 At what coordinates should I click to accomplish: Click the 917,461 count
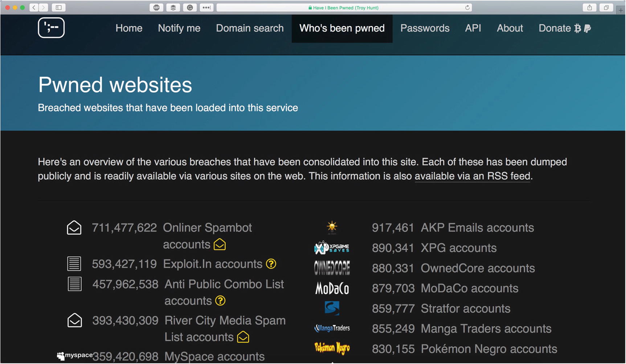click(x=393, y=228)
